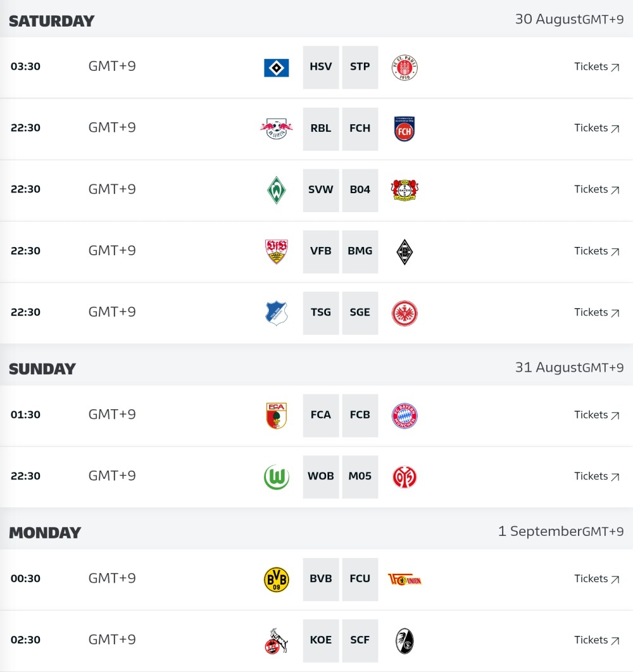Select the RB Leipzig logo
The image size is (633, 672).
tap(276, 129)
